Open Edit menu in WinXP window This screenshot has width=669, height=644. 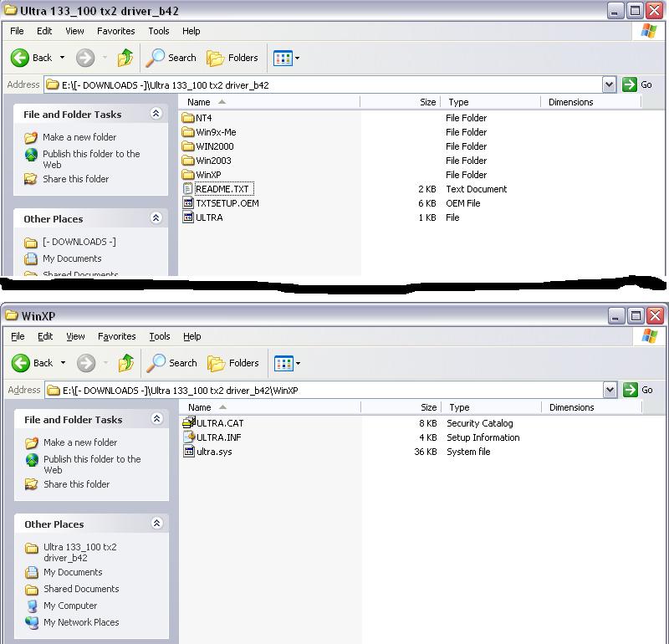click(45, 336)
